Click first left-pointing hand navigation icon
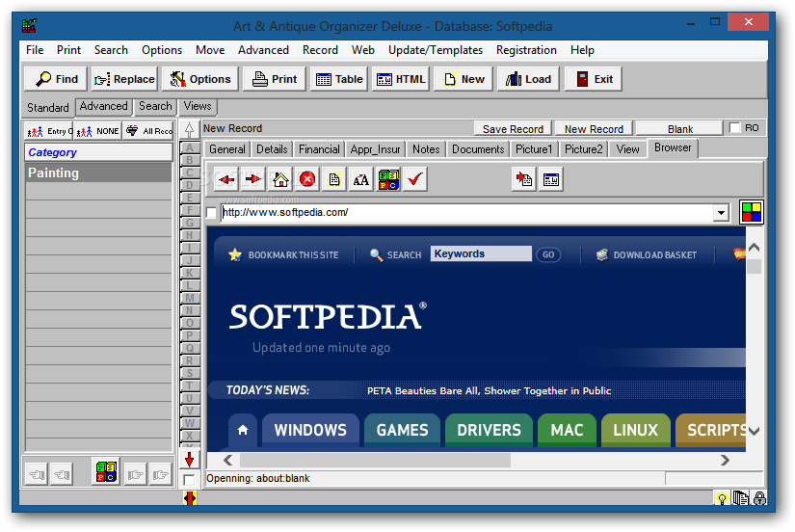795x532 pixels. coord(37,475)
